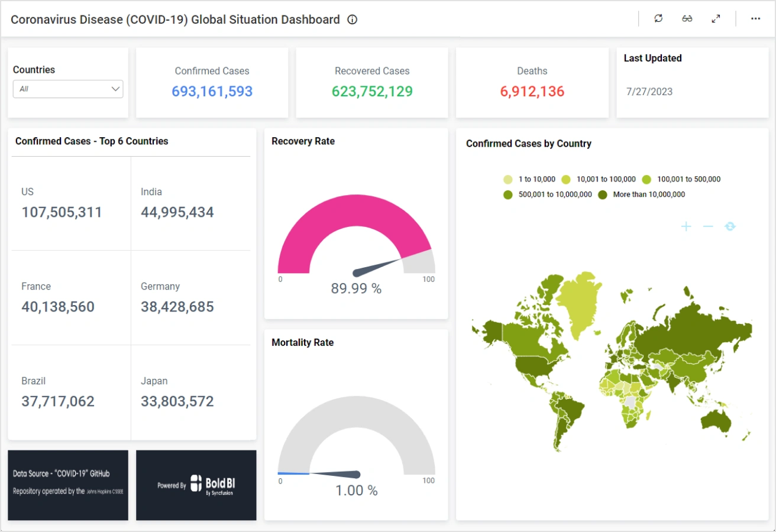Select the Japan confirmed cases card
The height and width of the screenshot is (532, 776).
point(190,392)
